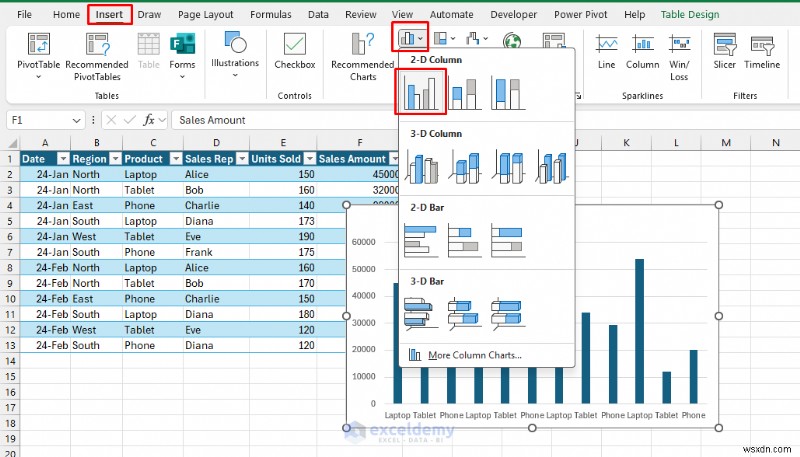
Task: Insert a Timeline filter
Action: point(762,51)
